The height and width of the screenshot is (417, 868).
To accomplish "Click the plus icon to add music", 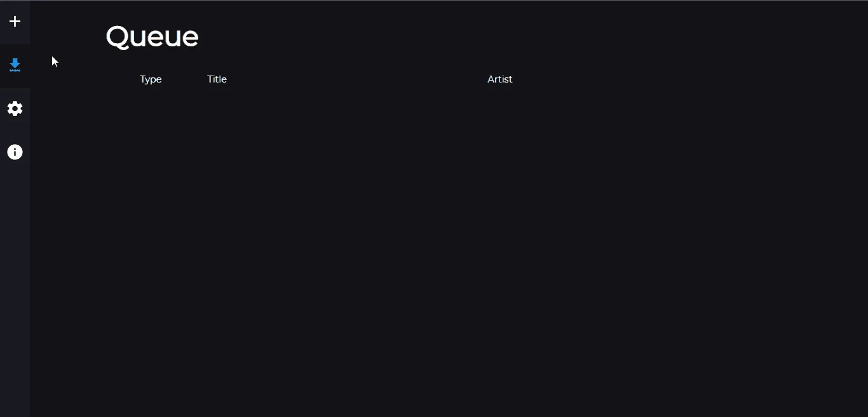I will tap(15, 22).
